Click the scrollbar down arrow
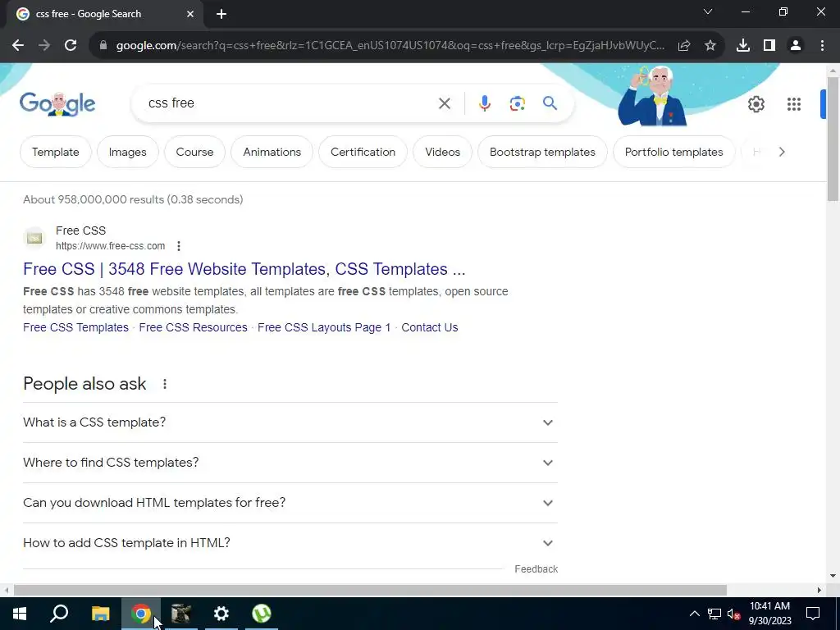 pos(833,576)
